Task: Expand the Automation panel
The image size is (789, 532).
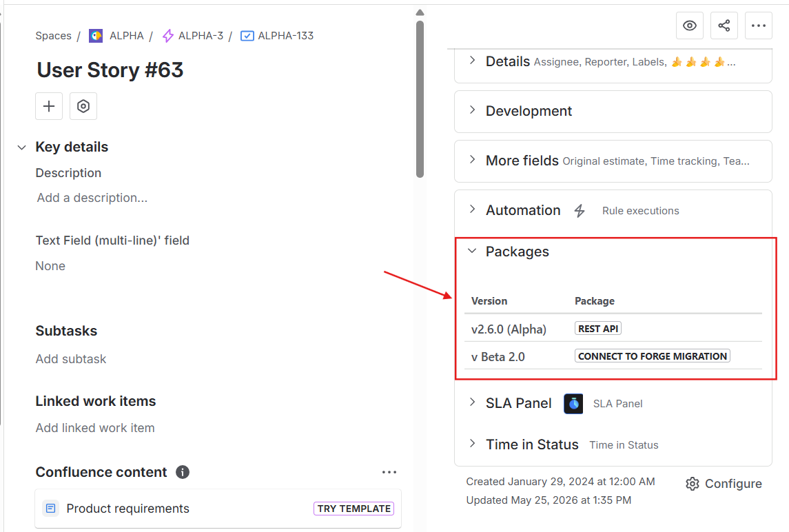Action: pos(472,209)
